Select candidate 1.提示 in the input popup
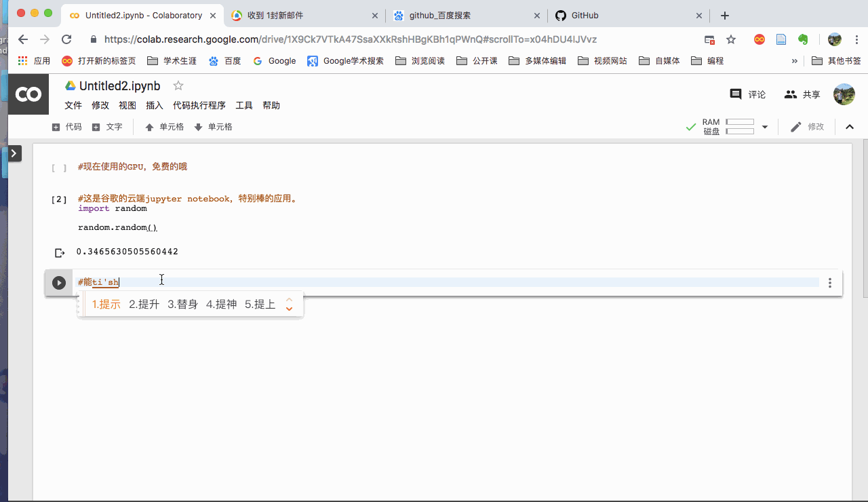The height and width of the screenshot is (502, 868). click(x=106, y=305)
